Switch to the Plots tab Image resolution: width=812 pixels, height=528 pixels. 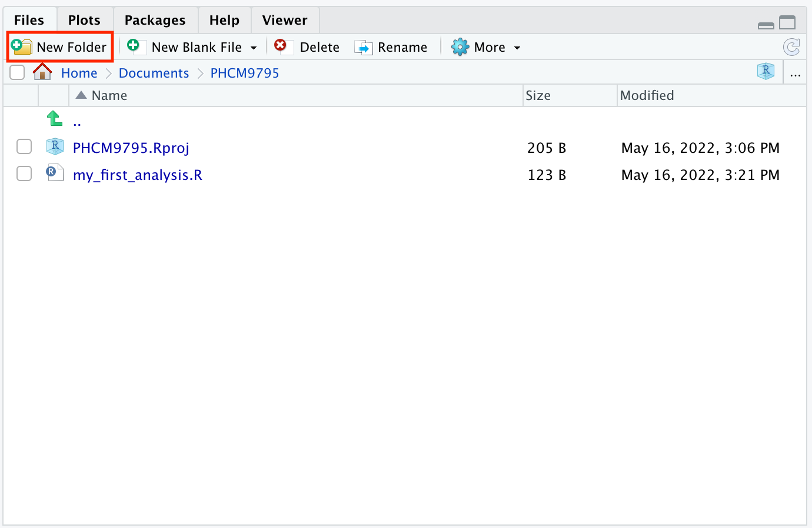[x=84, y=20]
